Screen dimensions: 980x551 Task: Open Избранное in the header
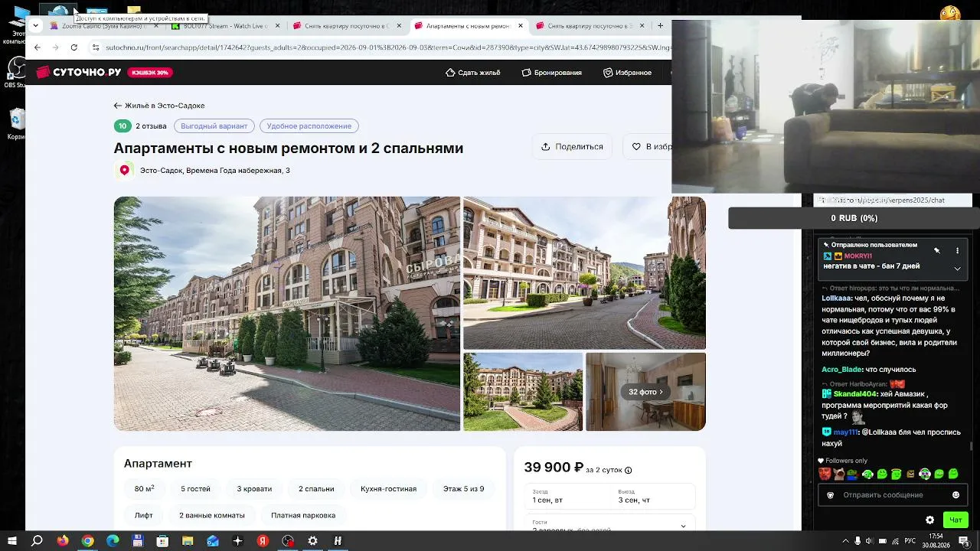628,73
